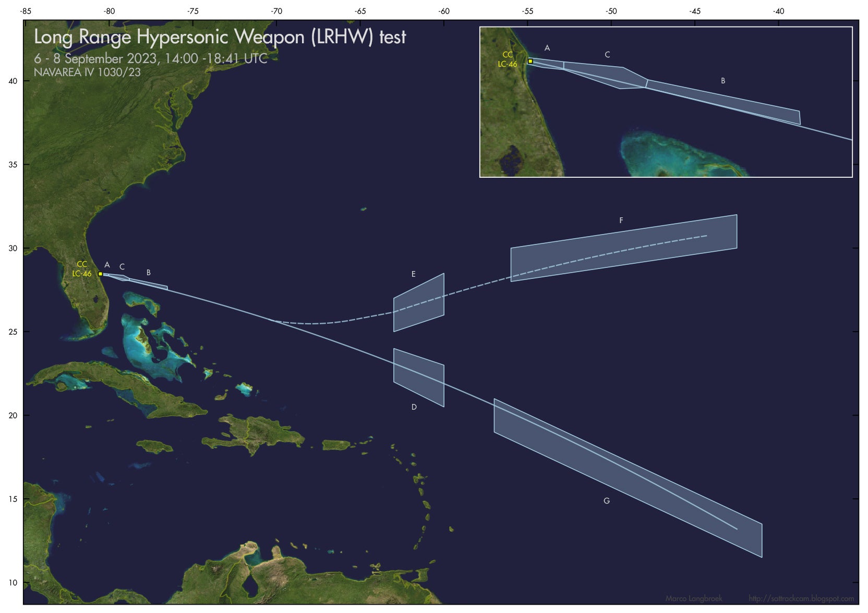Click the -40 longitude label on top axis
Image resolution: width=868 pixels, height=613 pixels.
pos(778,11)
